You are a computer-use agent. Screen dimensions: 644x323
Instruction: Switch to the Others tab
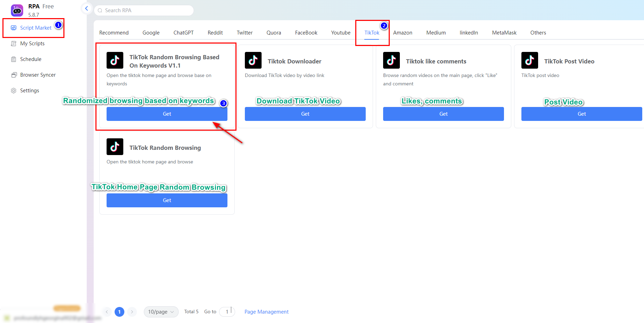[x=538, y=33]
